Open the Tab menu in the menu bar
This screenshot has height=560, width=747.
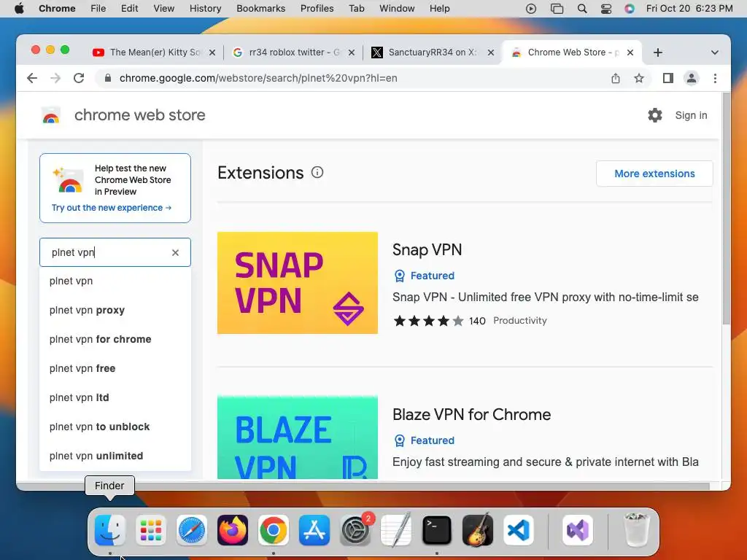point(356,9)
